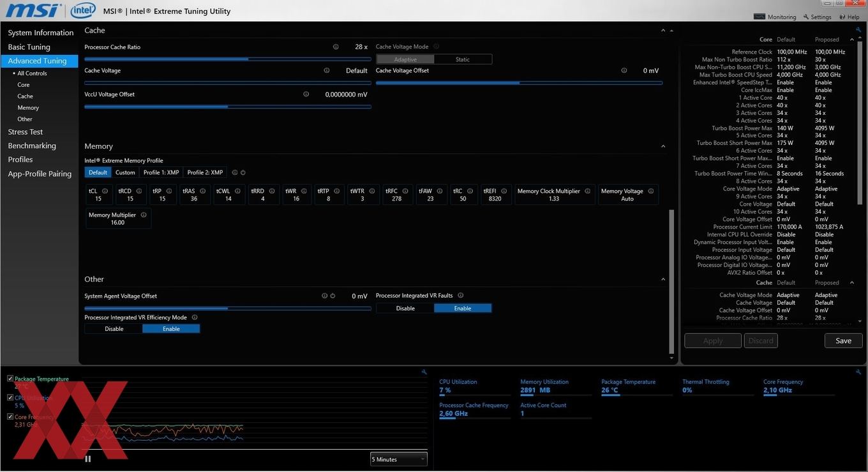868x472 pixels.
Task: Click wrench icon above the Core Default/Proposed panel
Action: (x=858, y=30)
